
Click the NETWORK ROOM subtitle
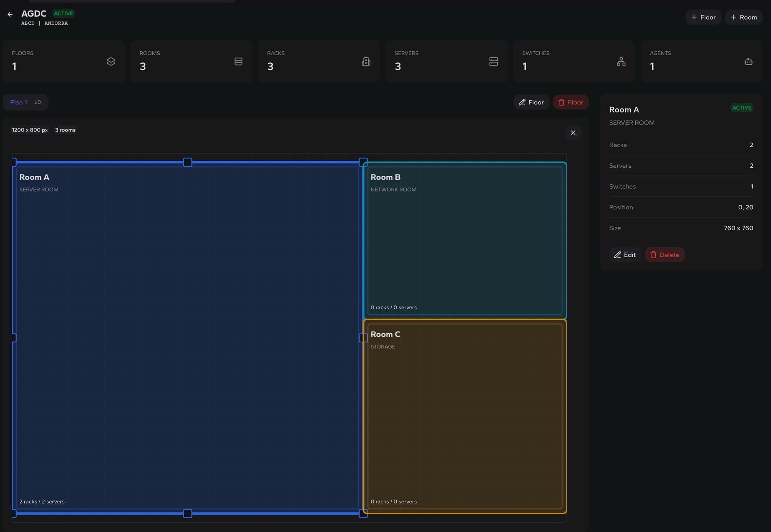[x=394, y=190]
